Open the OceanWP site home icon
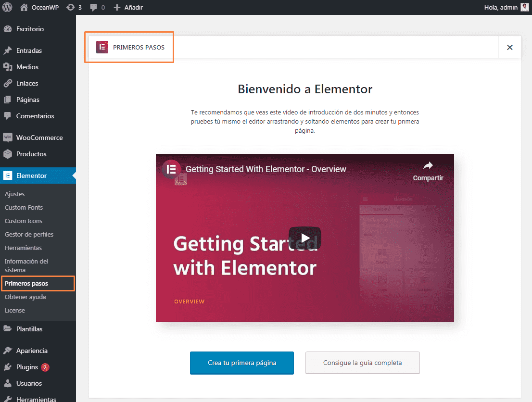Screen dimensions: 532x402 (24, 7)
